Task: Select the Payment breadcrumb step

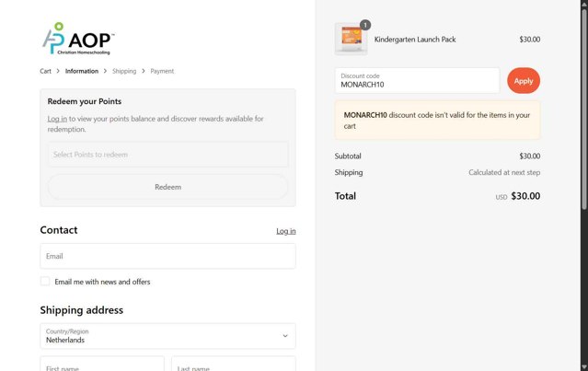Action: (x=162, y=71)
